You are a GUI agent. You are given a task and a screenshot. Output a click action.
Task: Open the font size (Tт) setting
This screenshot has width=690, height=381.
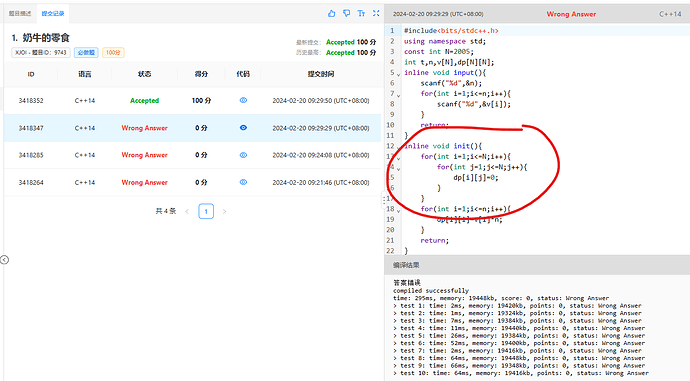pos(361,14)
